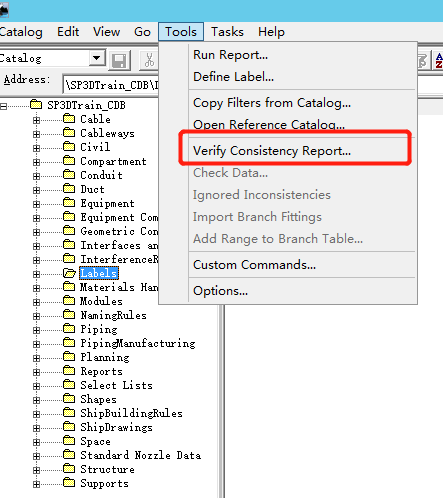
Task: Expand the Cable tree node
Action: pos(36,120)
